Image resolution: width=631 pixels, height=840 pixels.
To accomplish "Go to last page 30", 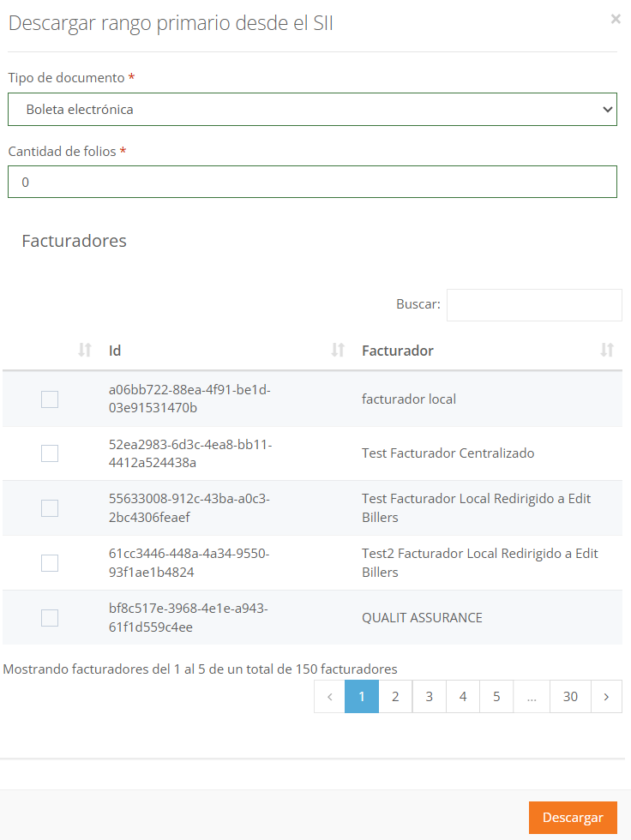I will tap(570, 696).
